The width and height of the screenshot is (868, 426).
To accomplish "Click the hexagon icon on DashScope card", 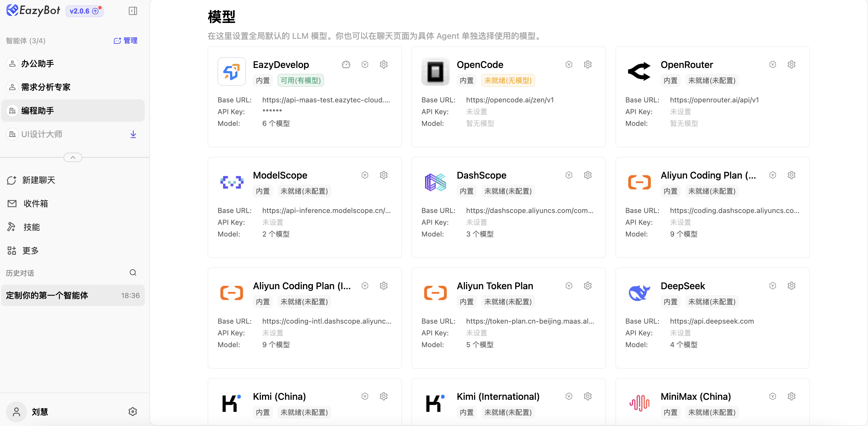I will (569, 175).
